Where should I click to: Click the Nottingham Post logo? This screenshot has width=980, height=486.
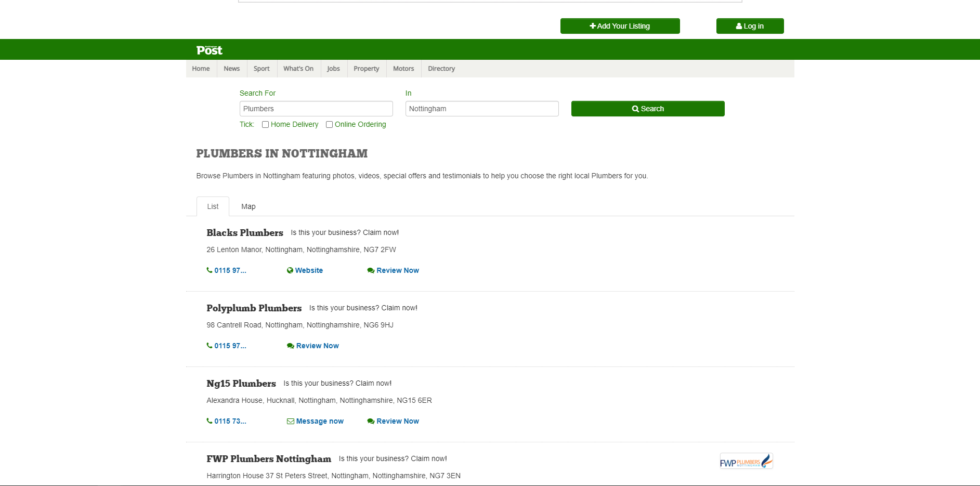click(209, 50)
